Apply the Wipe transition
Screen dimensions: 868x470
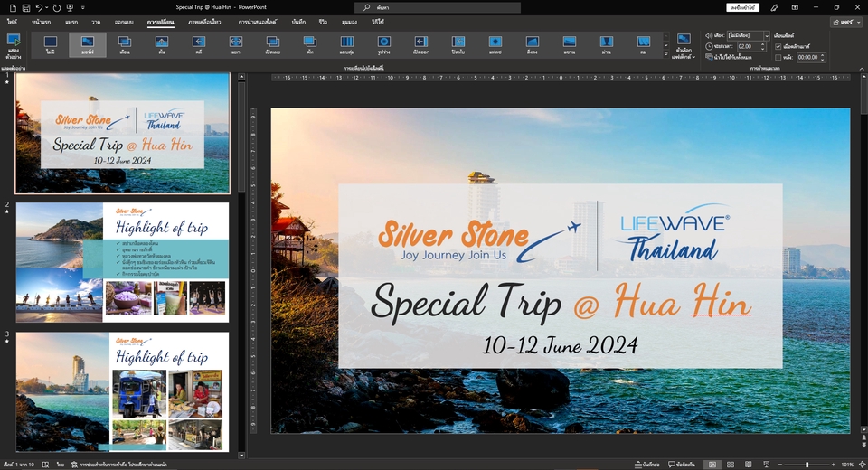199,45
